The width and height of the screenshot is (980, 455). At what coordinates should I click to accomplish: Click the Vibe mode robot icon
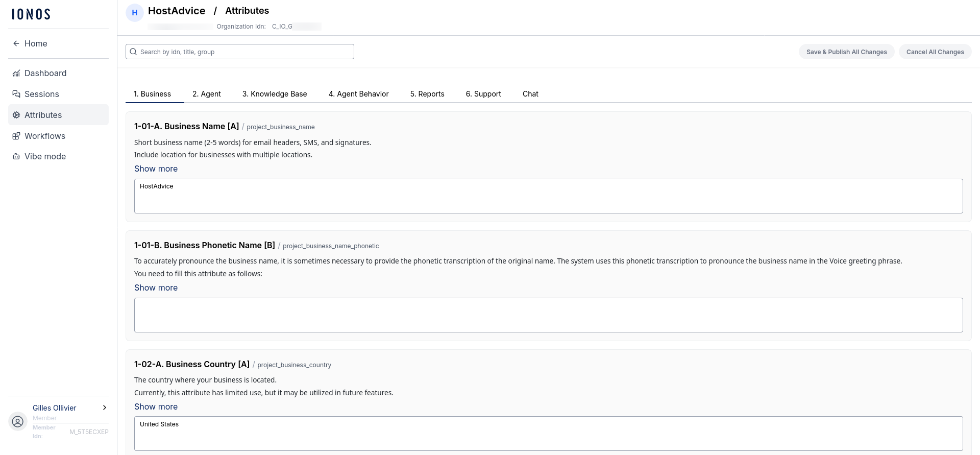16,156
